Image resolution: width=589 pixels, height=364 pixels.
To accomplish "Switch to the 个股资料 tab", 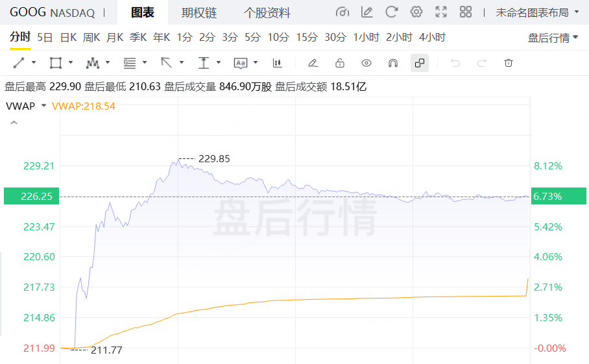I will [x=267, y=12].
